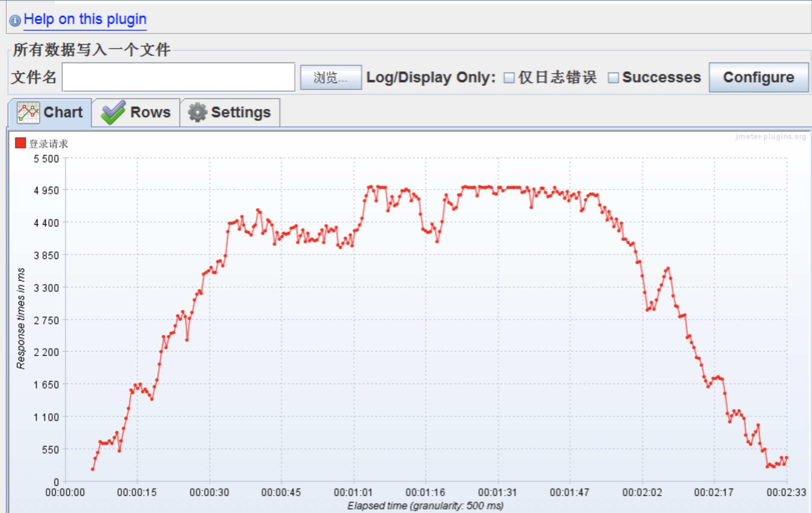
Task: Click the 浏览... browse button
Action: pyautogui.click(x=330, y=78)
